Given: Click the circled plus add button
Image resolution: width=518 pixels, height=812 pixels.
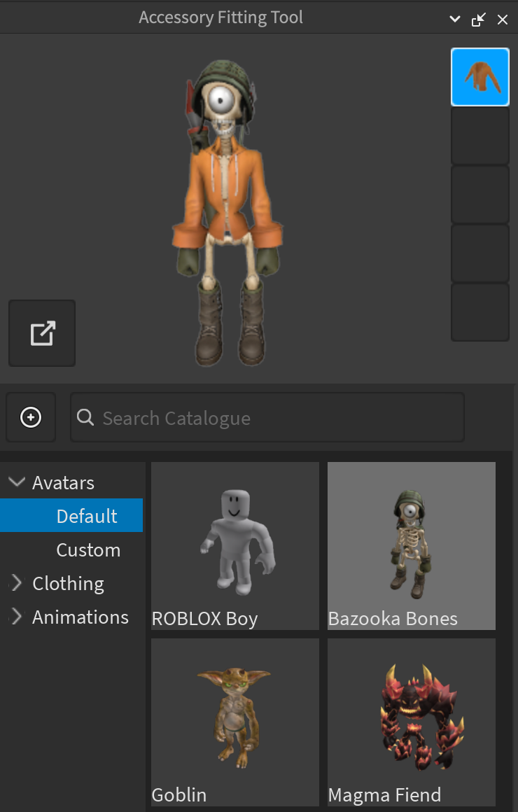Looking at the screenshot, I should (x=31, y=418).
